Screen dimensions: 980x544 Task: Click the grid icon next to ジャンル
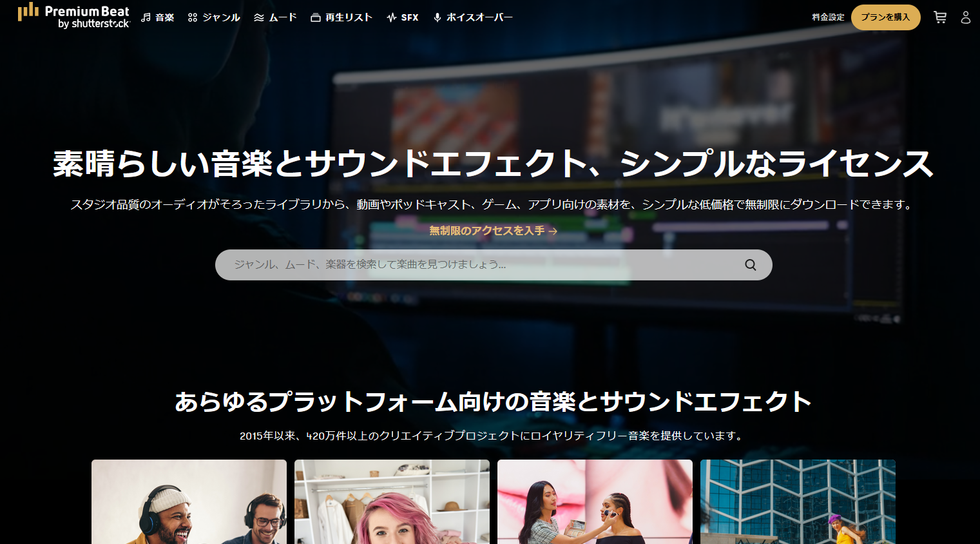tap(191, 17)
